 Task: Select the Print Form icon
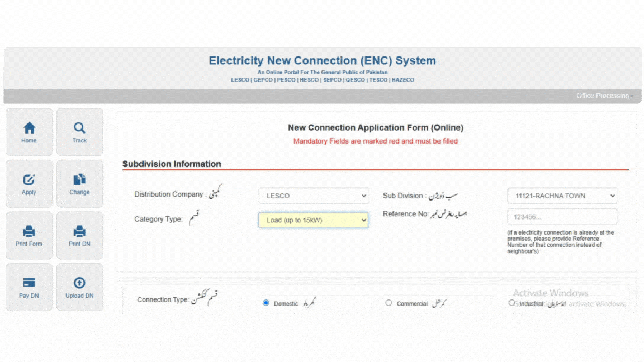click(x=29, y=235)
